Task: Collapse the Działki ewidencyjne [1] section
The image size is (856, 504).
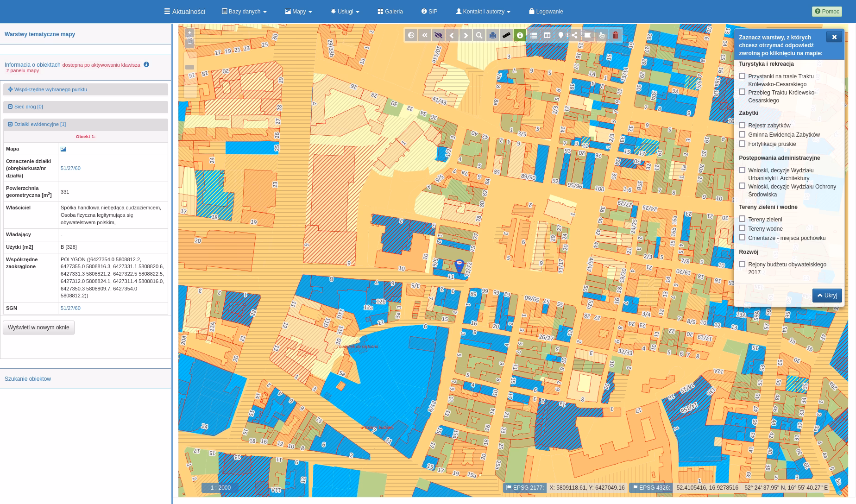Action: [x=40, y=124]
